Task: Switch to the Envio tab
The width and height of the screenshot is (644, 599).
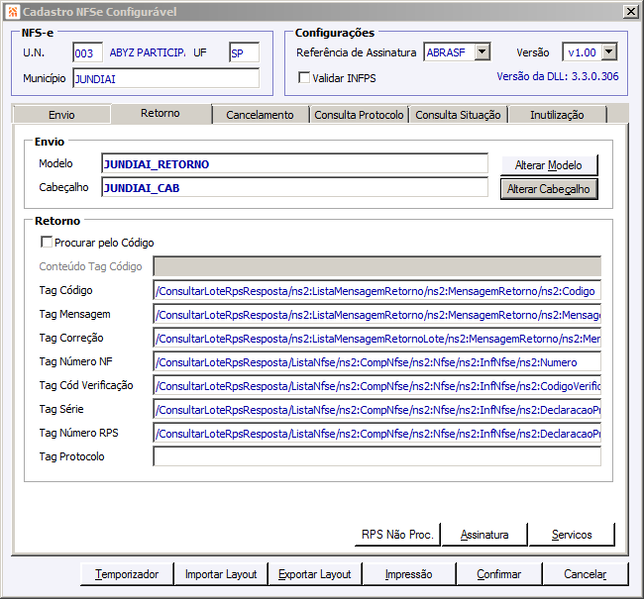Action: (62, 115)
